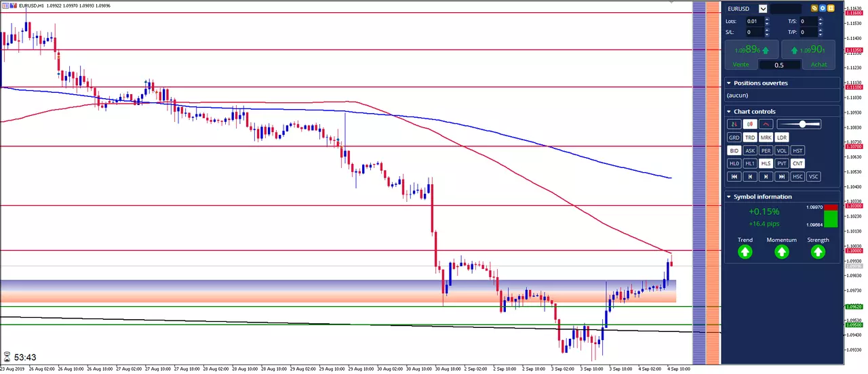Click the T/S input field
Image resolution: width=868 pixels, height=374 pixels.
pyautogui.click(x=809, y=21)
